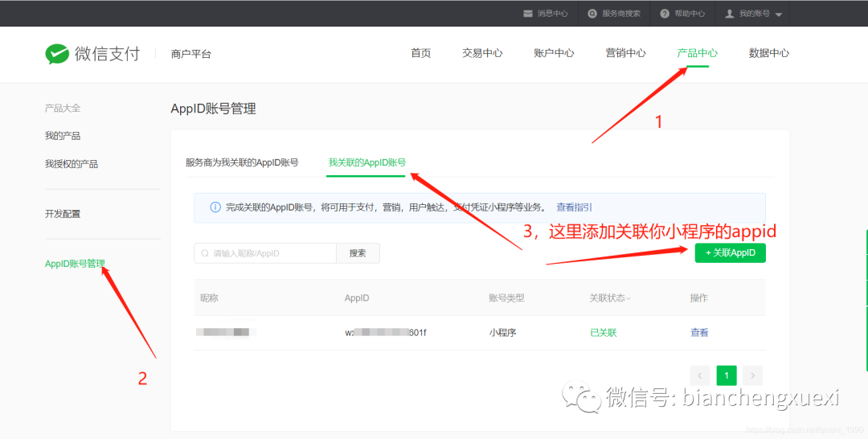Click the info icon in notice banner
Image resolution: width=868 pixels, height=439 pixels.
coord(215,207)
